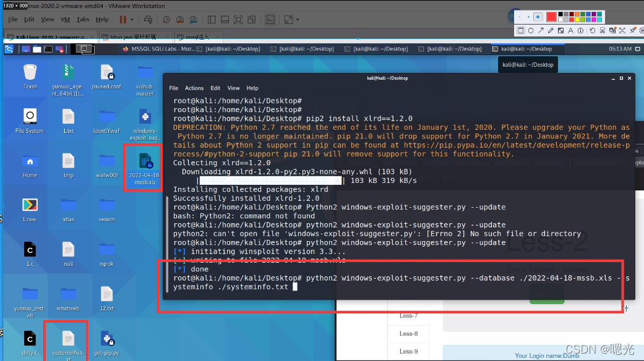Select the 2022-04-18-mssb.xls desktop file
This screenshot has height=361, width=644.
pos(145,168)
